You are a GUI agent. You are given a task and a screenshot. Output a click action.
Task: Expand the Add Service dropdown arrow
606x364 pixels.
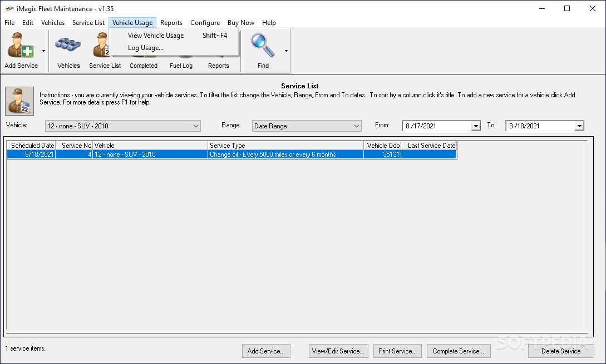43,51
